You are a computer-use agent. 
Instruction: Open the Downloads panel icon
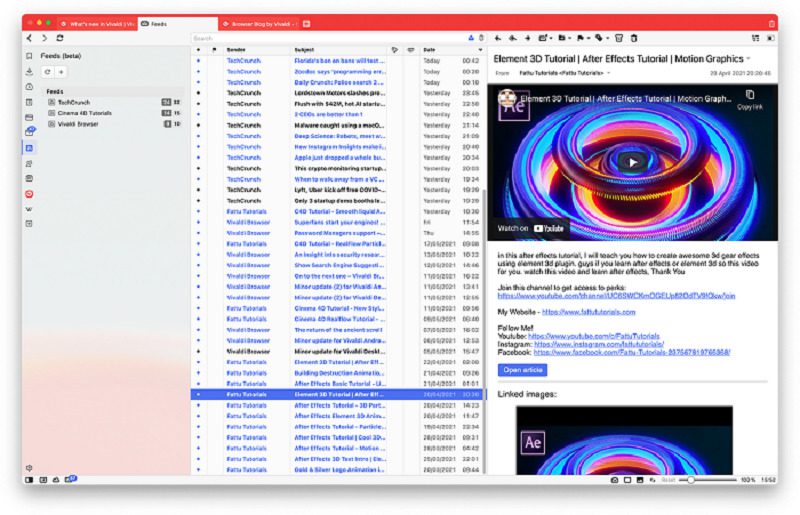pyautogui.click(x=29, y=72)
